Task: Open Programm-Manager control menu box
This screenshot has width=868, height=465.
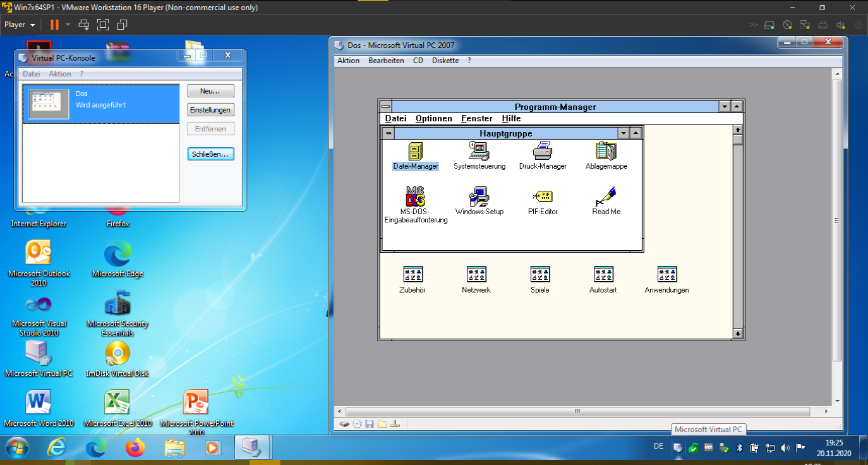Action: (386, 106)
